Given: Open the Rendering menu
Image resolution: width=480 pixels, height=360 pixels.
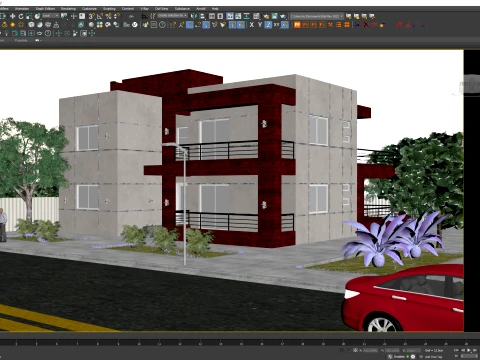Looking at the screenshot, I should tap(68, 8).
